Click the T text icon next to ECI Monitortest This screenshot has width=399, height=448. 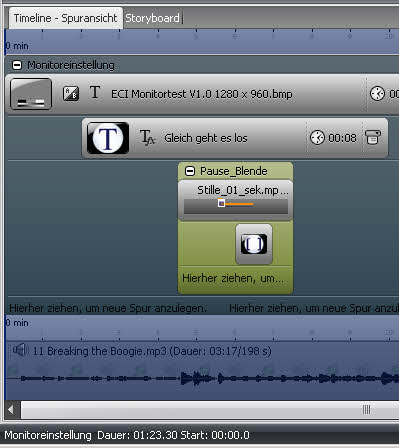point(95,92)
